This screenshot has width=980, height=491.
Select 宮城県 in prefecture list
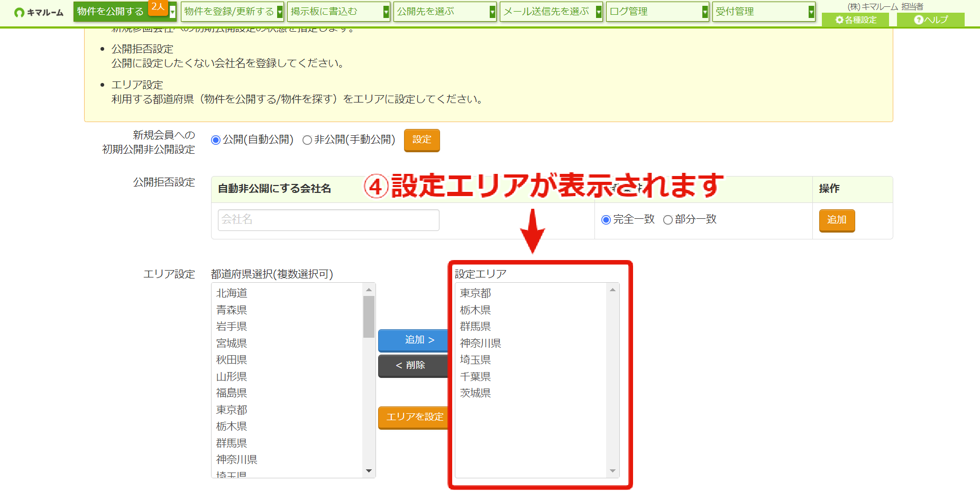point(287,344)
